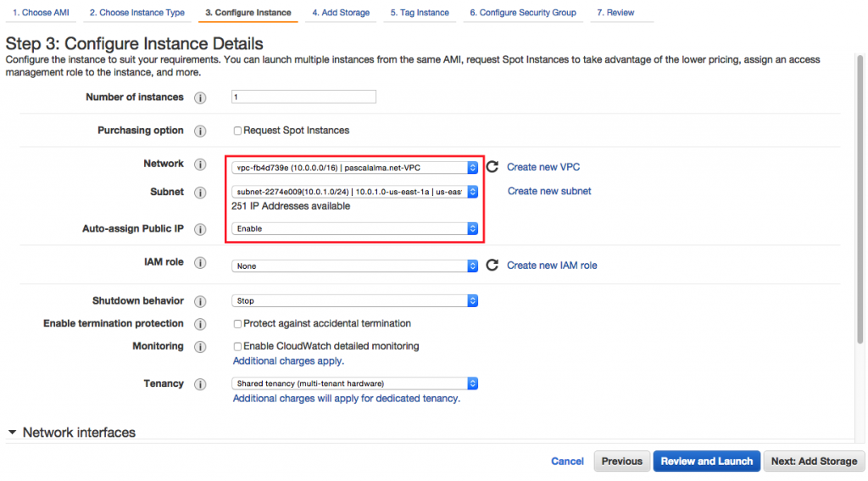The image size is (868, 481).
Task: Open the Tenancy dropdown
Action: (354, 383)
